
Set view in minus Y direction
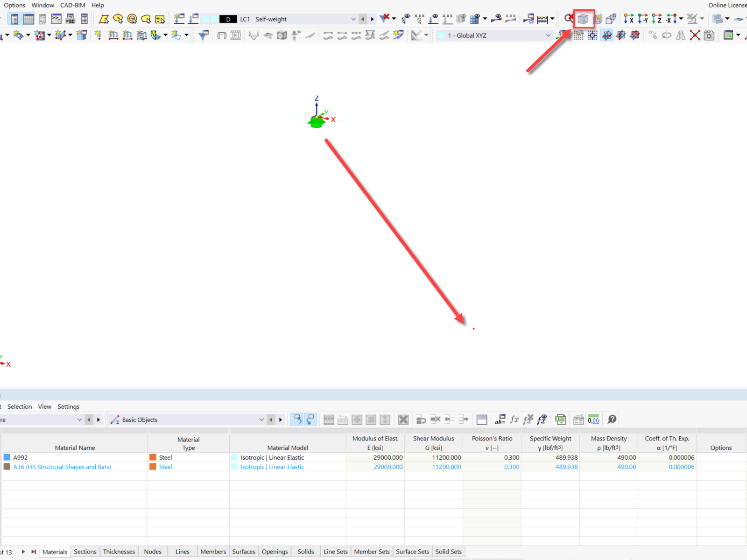(643, 19)
